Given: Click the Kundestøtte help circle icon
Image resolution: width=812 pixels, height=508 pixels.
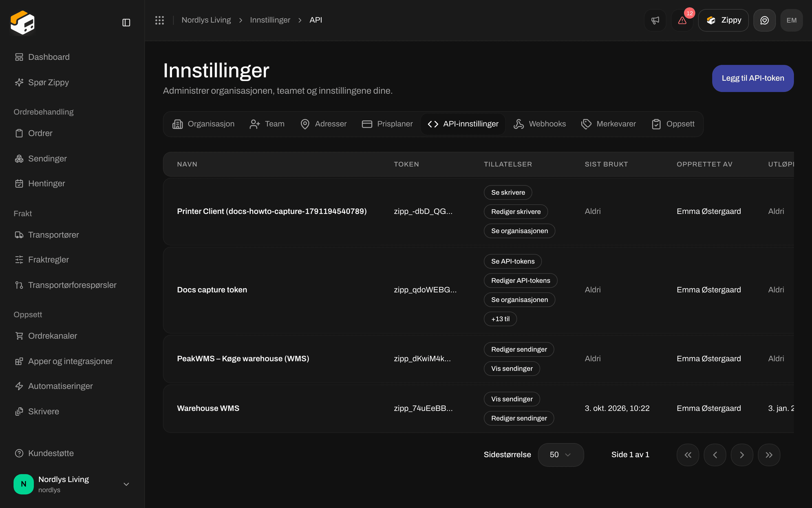Looking at the screenshot, I should [19, 453].
